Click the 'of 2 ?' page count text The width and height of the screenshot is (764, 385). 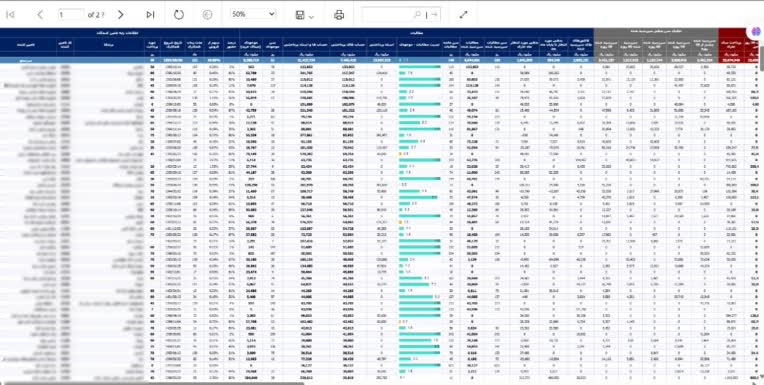coord(96,15)
